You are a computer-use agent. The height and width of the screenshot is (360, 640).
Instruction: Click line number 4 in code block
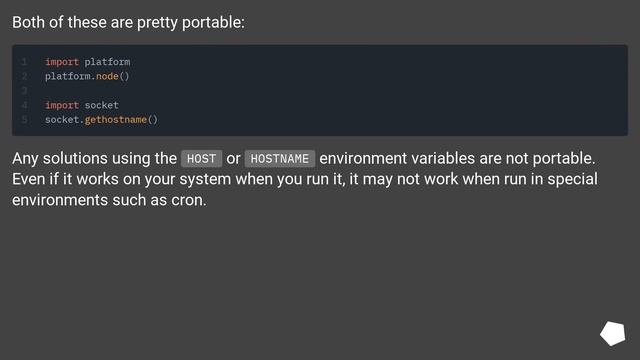pyautogui.click(x=24, y=105)
